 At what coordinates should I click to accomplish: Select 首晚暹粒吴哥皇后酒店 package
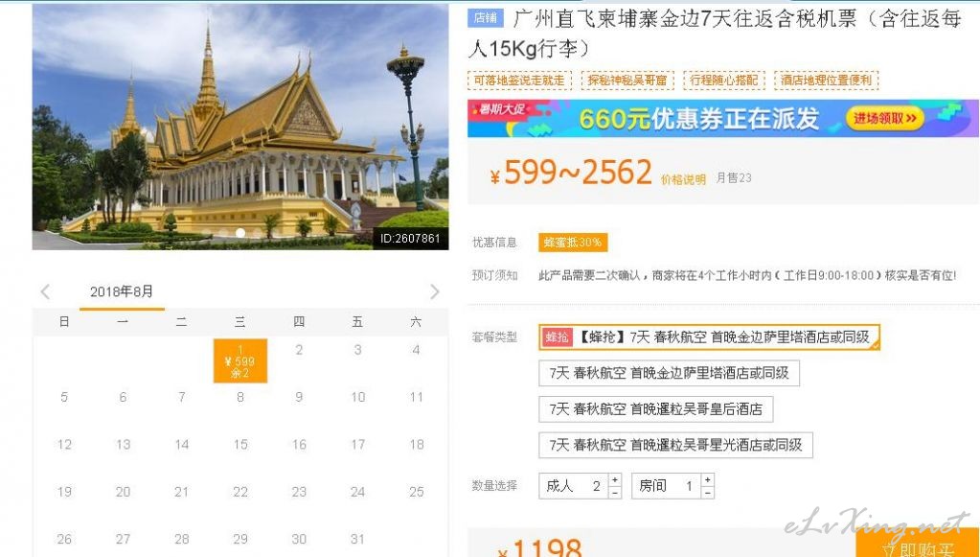(x=655, y=409)
